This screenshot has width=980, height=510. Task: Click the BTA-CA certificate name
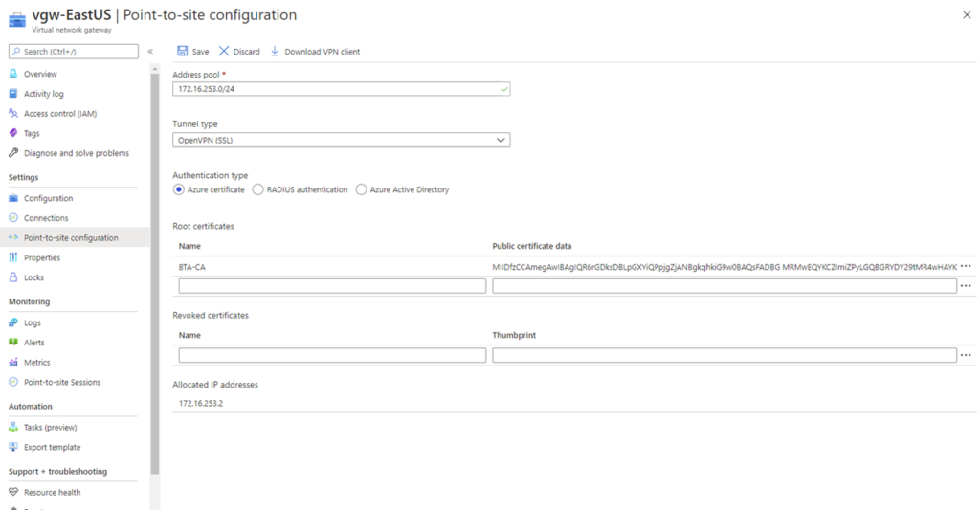(x=191, y=267)
